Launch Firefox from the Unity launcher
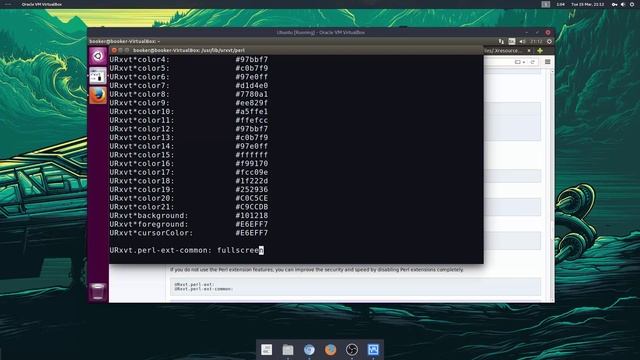 98,96
